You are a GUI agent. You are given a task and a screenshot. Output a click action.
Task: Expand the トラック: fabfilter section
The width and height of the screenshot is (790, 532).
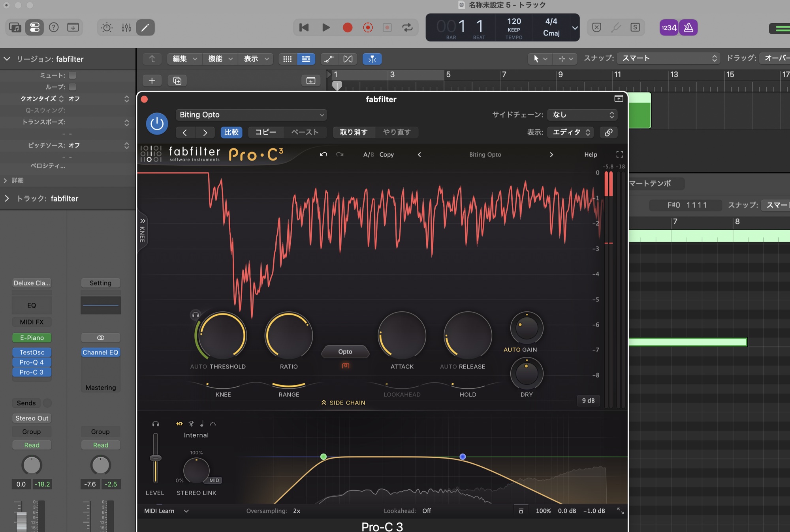click(x=7, y=199)
